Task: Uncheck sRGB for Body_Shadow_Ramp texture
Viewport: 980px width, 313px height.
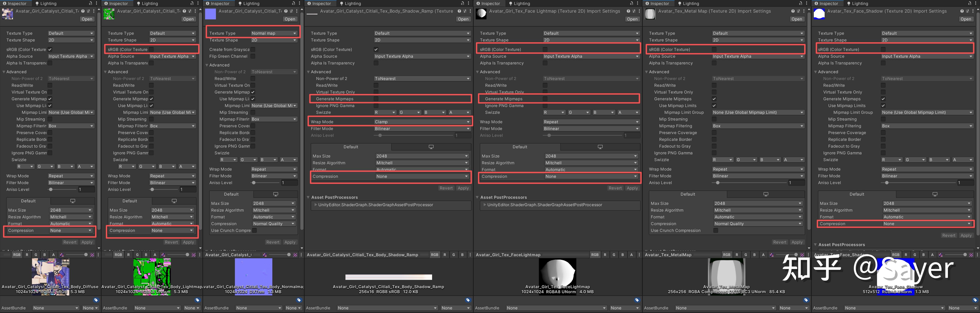Action: 376,49
